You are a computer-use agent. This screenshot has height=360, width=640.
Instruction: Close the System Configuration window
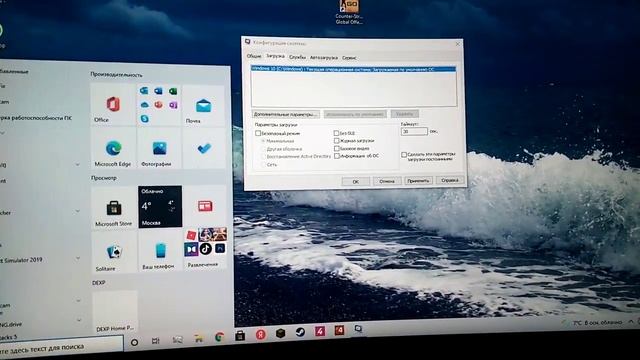coord(458,44)
